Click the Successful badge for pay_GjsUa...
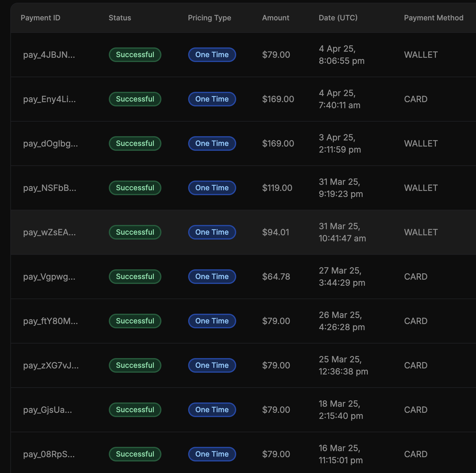This screenshot has height=473, width=476. [135, 410]
